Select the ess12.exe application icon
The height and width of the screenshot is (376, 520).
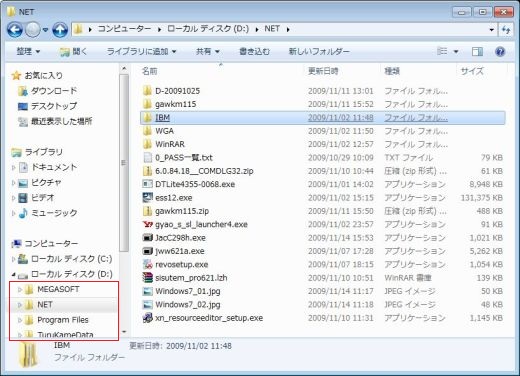147,197
